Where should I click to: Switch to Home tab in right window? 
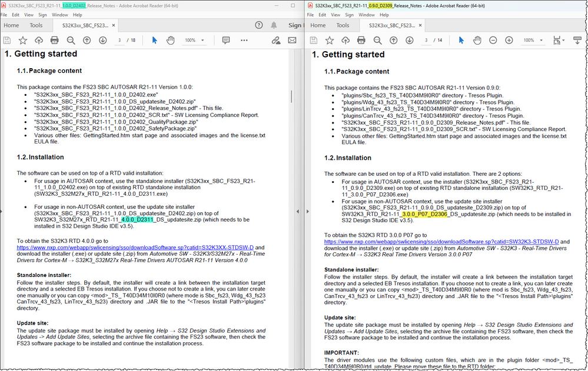318,25
